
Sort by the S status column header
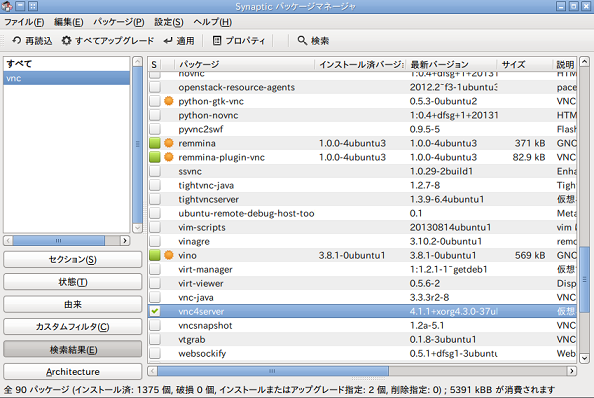155,64
